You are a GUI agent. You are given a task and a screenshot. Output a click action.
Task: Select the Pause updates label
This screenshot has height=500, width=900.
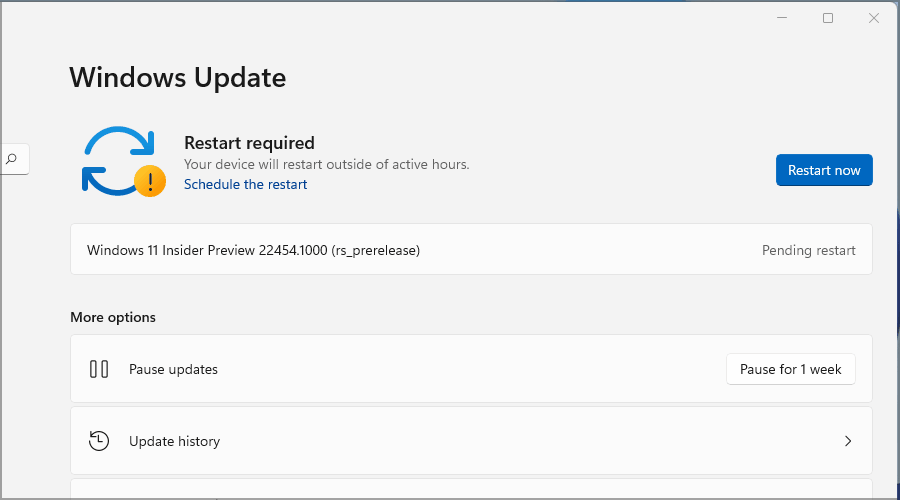(x=173, y=369)
